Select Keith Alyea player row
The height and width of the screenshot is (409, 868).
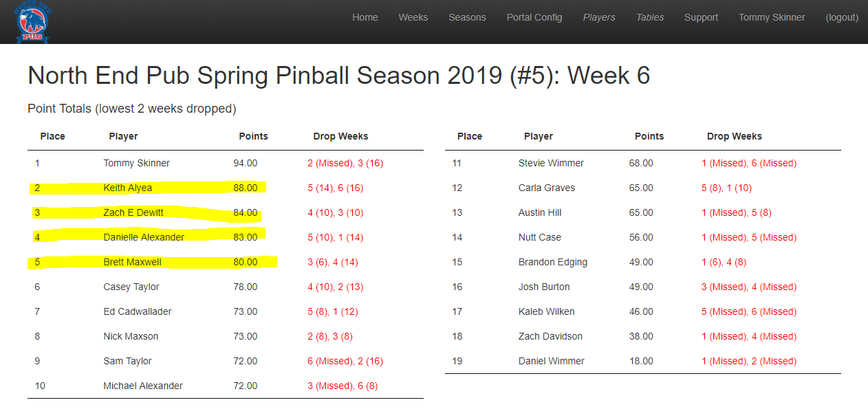pyautogui.click(x=128, y=188)
